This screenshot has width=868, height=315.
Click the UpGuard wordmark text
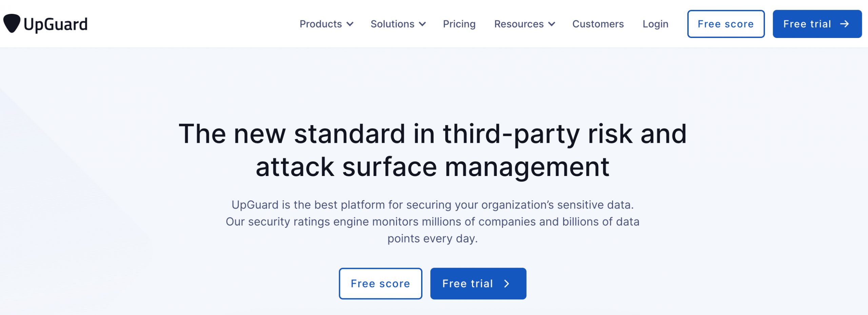click(56, 24)
